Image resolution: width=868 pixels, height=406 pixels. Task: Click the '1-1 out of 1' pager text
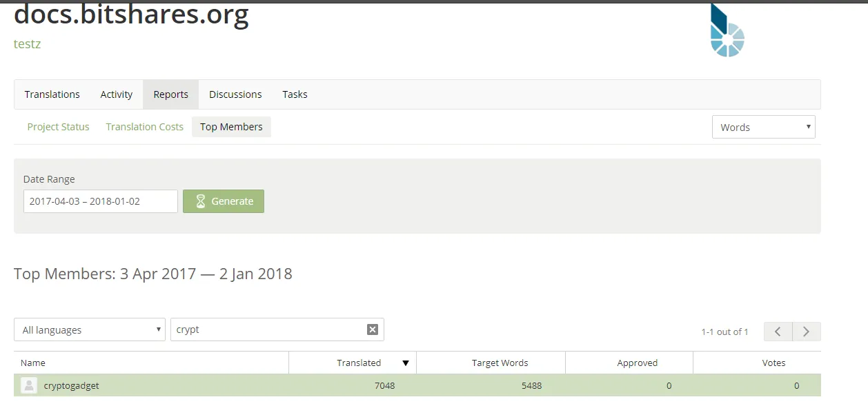coord(724,332)
